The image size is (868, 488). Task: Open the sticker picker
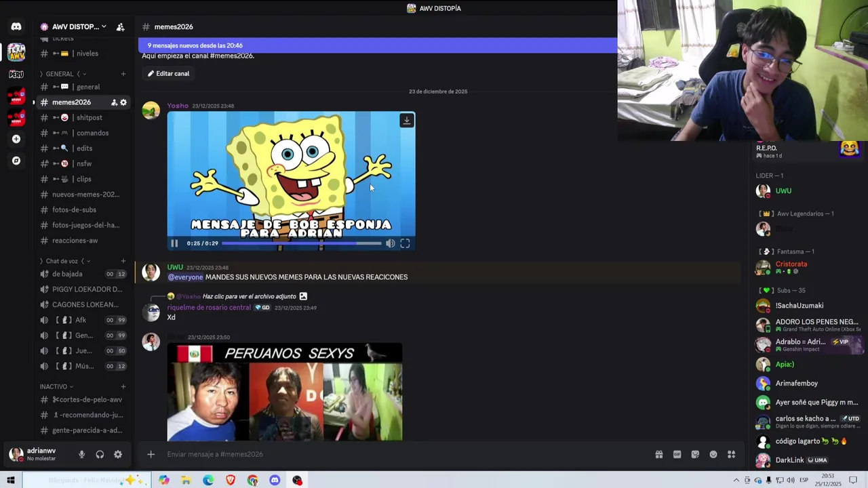(695, 455)
